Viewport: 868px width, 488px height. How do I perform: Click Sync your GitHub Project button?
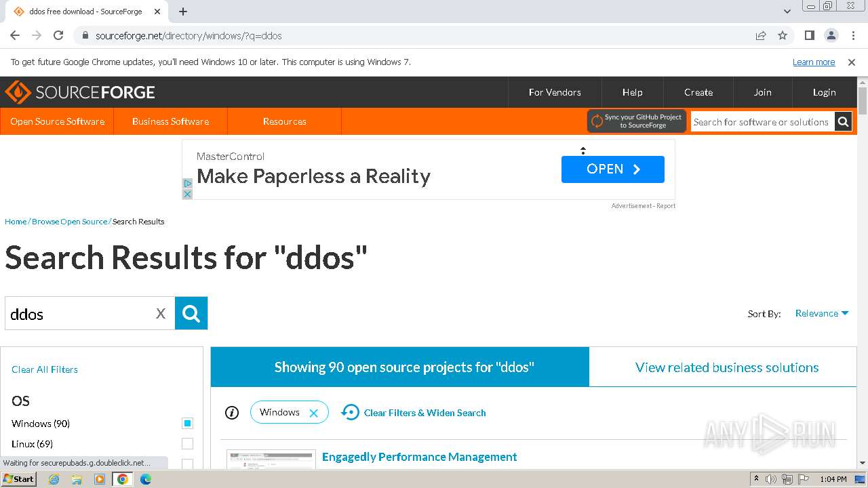(x=637, y=121)
